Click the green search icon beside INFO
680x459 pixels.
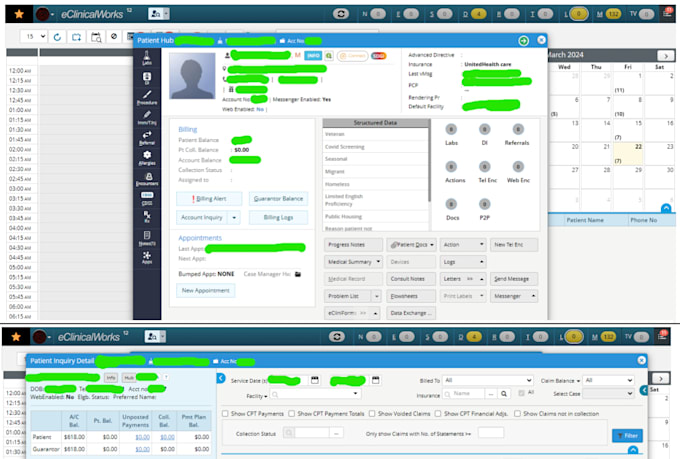pos(329,56)
